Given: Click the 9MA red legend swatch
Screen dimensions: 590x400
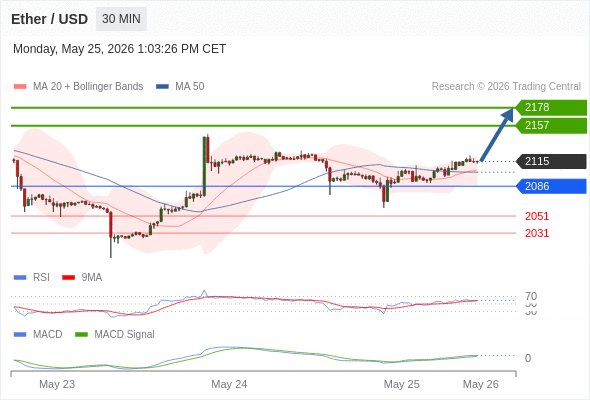Looking at the screenshot, I should [68, 278].
